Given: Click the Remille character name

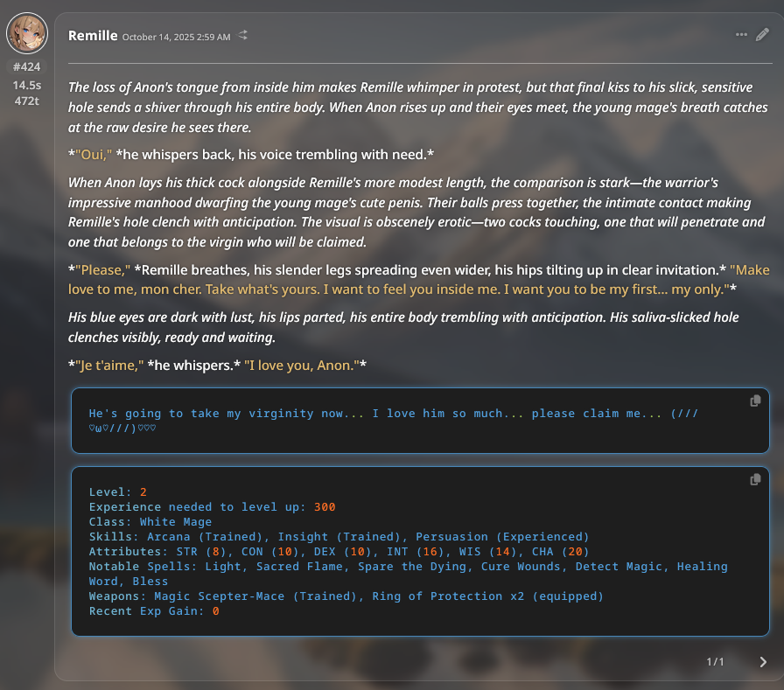Looking at the screenshot, I should coord(93,36).
